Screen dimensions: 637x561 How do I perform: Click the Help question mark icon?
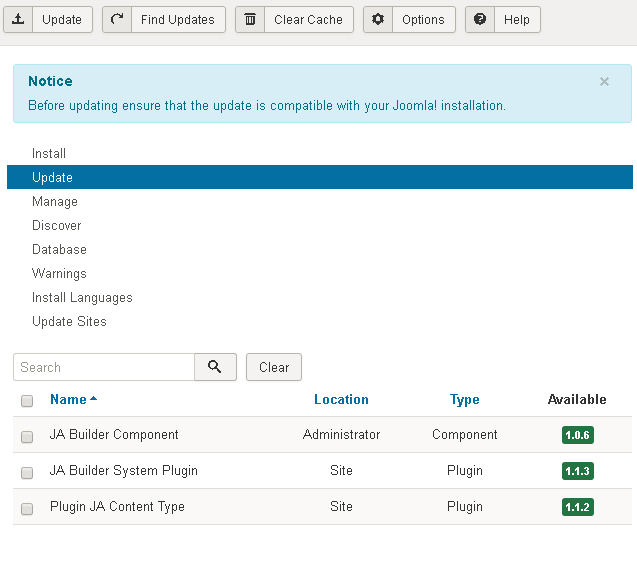coord(480,20)
